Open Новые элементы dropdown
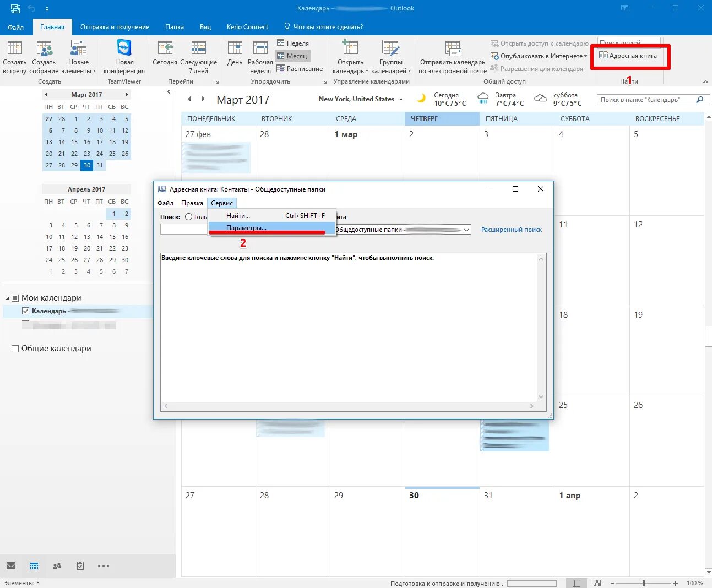This screenshot has height=588, width=712. pos(79,57)
